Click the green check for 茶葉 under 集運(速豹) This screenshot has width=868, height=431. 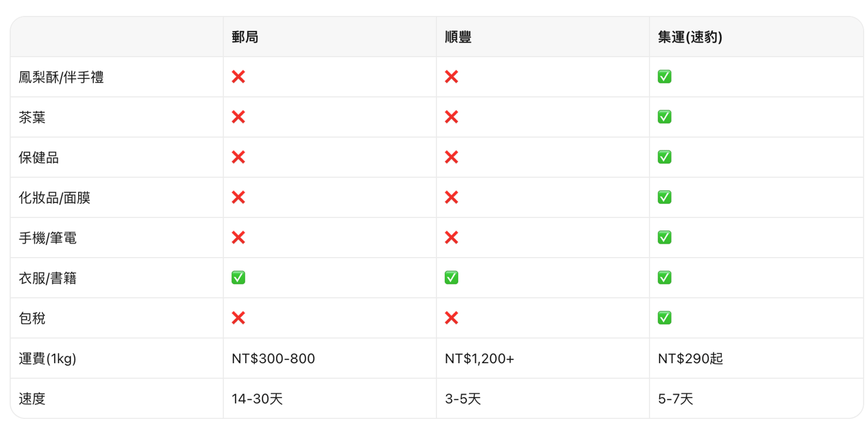tap(665, 117)
